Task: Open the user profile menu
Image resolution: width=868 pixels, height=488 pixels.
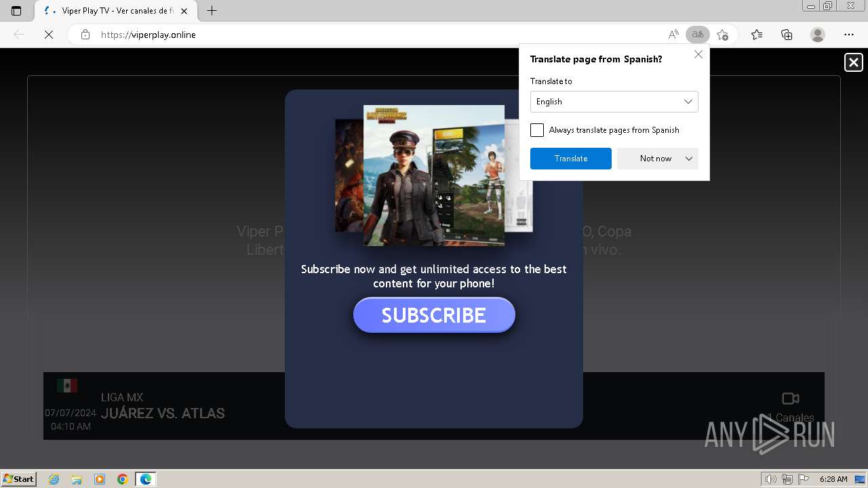Action: pyautogui.click(x=818, y=35)
